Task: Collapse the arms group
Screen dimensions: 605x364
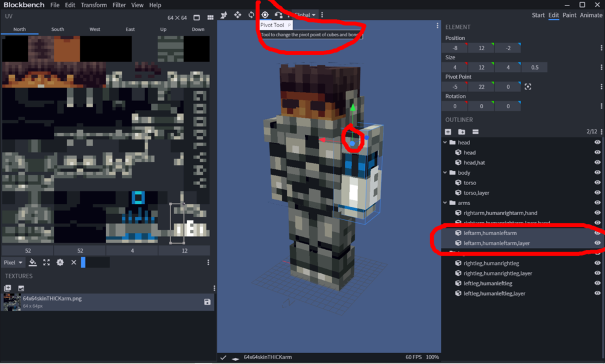Action: point(445,203)
